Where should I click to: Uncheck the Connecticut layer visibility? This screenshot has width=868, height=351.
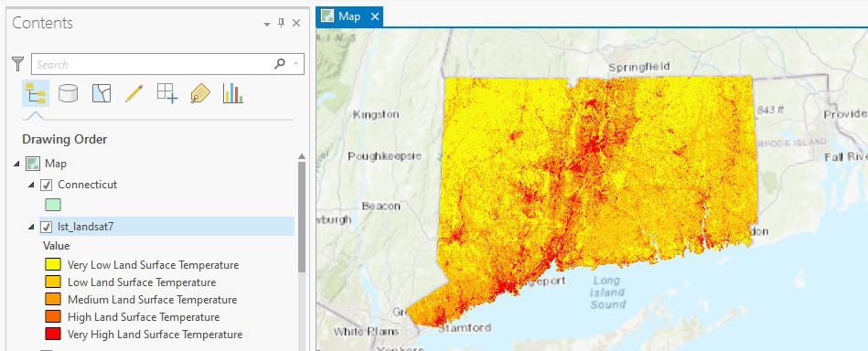pos(47,185)
